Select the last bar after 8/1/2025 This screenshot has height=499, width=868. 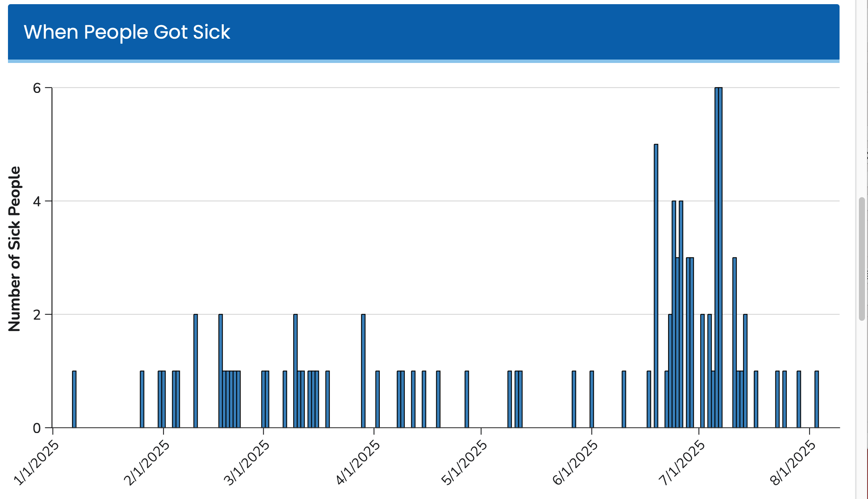point(816,399)
